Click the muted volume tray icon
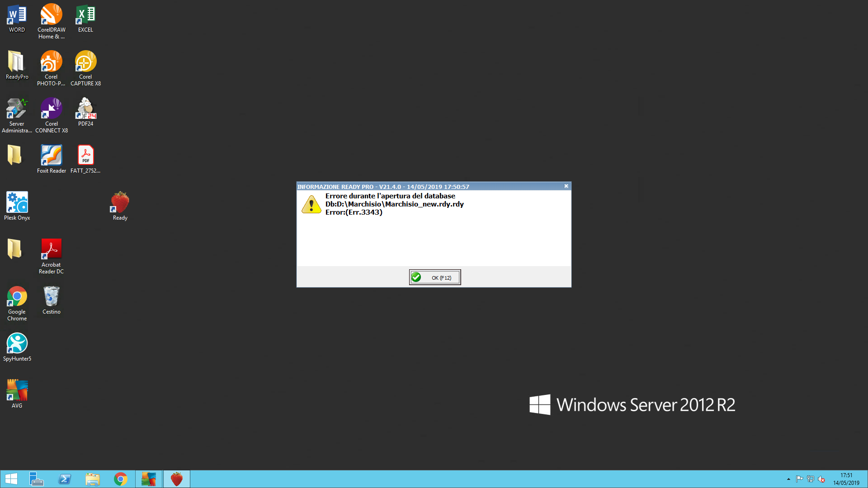868x488 pixels. 821,479
